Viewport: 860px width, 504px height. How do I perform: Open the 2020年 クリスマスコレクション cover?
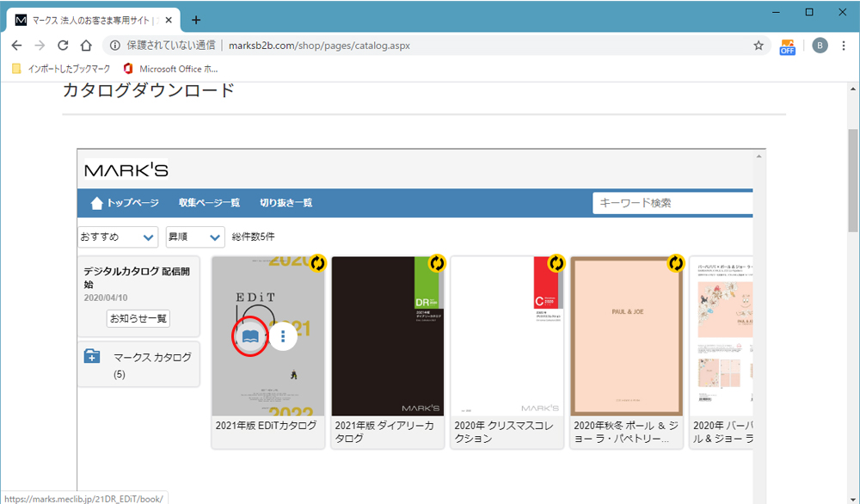[x=507, y=335]
